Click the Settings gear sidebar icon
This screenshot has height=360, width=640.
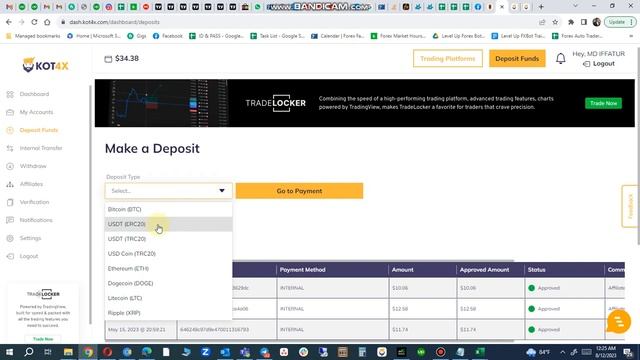(x=10, y=238)
